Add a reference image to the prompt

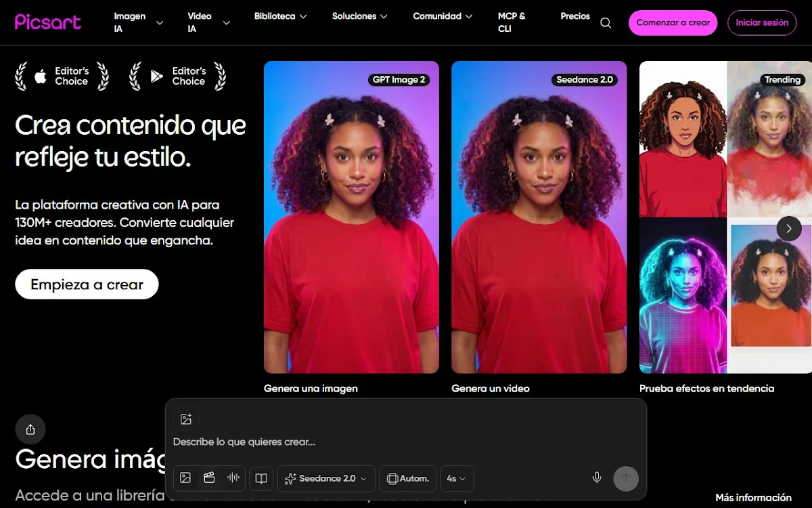[186, 419]
